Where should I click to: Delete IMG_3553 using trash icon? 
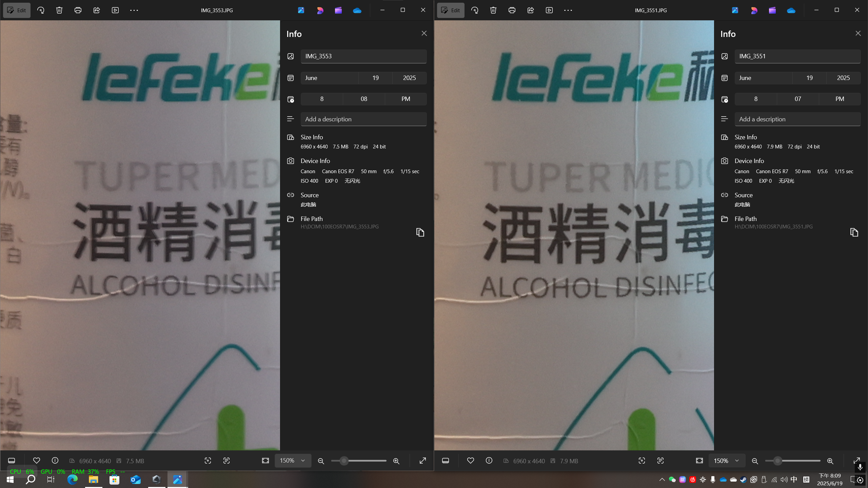[x=59, y=10]
